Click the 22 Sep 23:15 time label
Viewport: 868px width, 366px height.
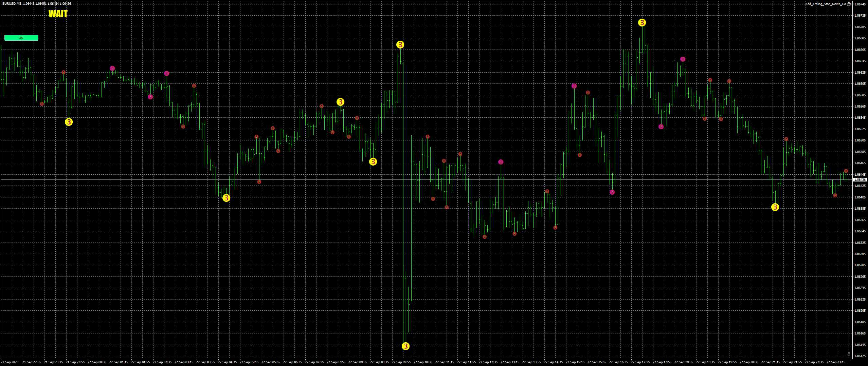click(836, 362)
